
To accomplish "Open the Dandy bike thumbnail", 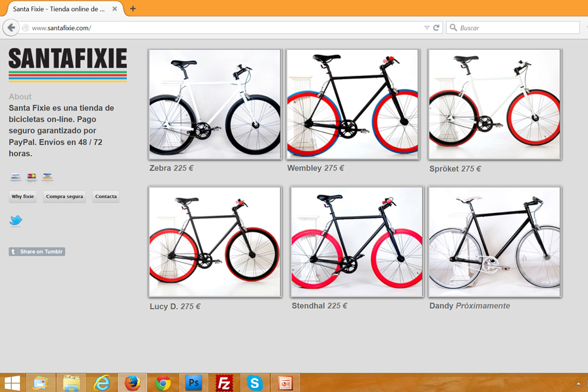I will tap(495, 242).
